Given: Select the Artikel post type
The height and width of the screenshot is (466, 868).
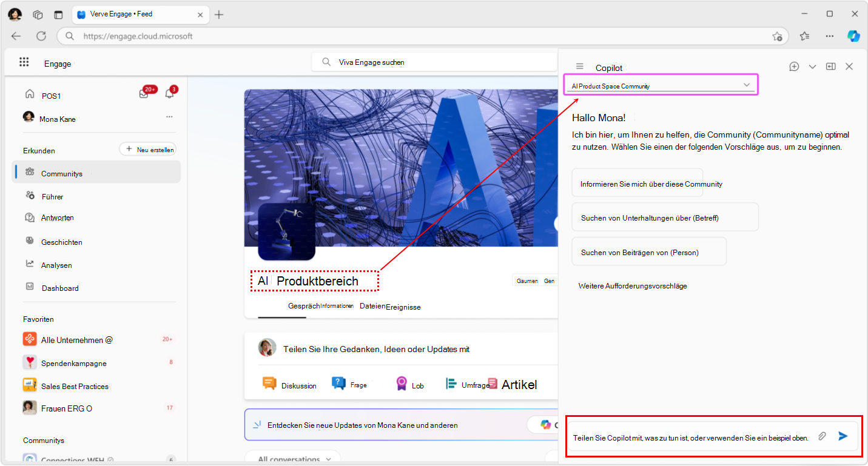Looking at the screenshot, I should pyautogui.click(x=513, y=384).
